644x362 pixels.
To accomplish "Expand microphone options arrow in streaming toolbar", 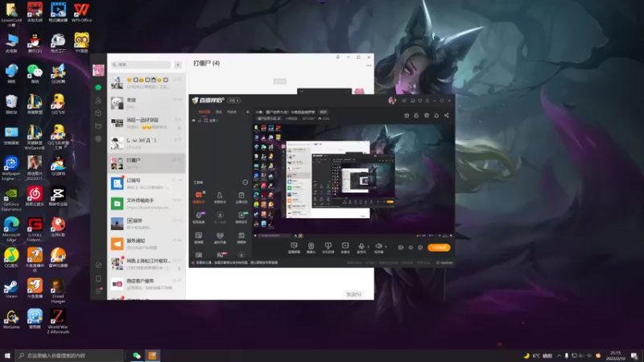I will [368, 246].
